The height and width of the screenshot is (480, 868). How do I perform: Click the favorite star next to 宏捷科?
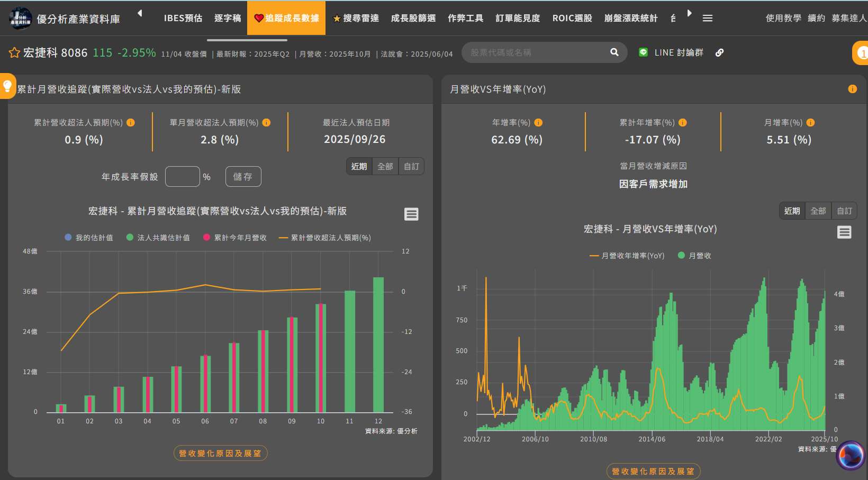[14, 53]
